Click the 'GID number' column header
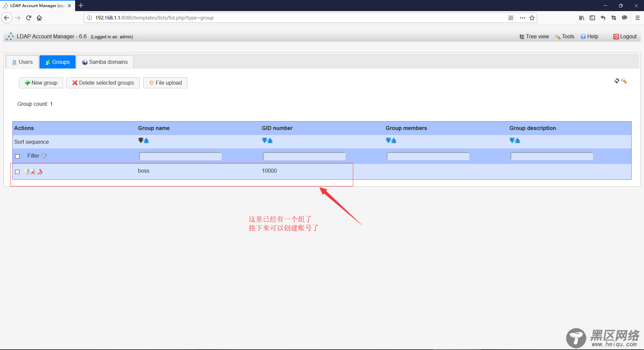Image resolution: width=644 pixels, height=350 pixels. (277, 128)
